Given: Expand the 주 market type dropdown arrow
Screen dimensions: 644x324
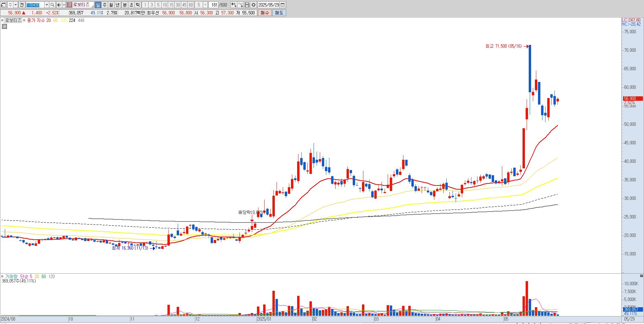Looking at the screenshot, I should pyautogui.click(x=15, y=5).
